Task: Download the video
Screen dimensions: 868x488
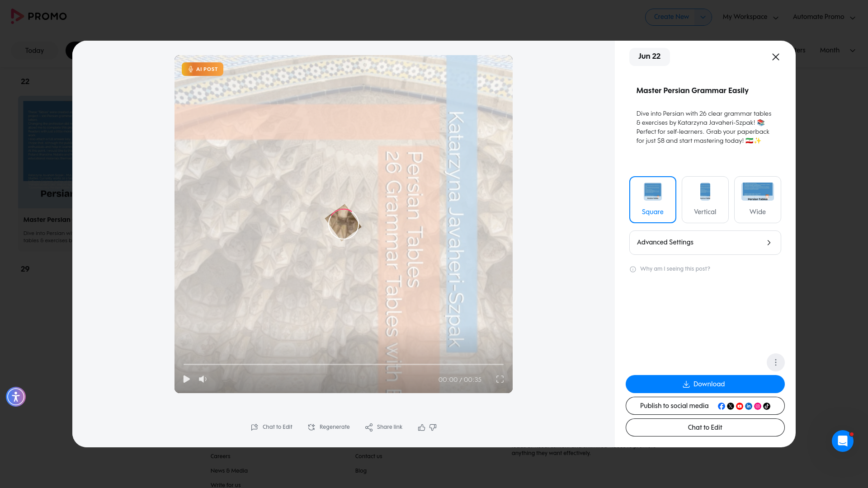Action: point(705,384)
